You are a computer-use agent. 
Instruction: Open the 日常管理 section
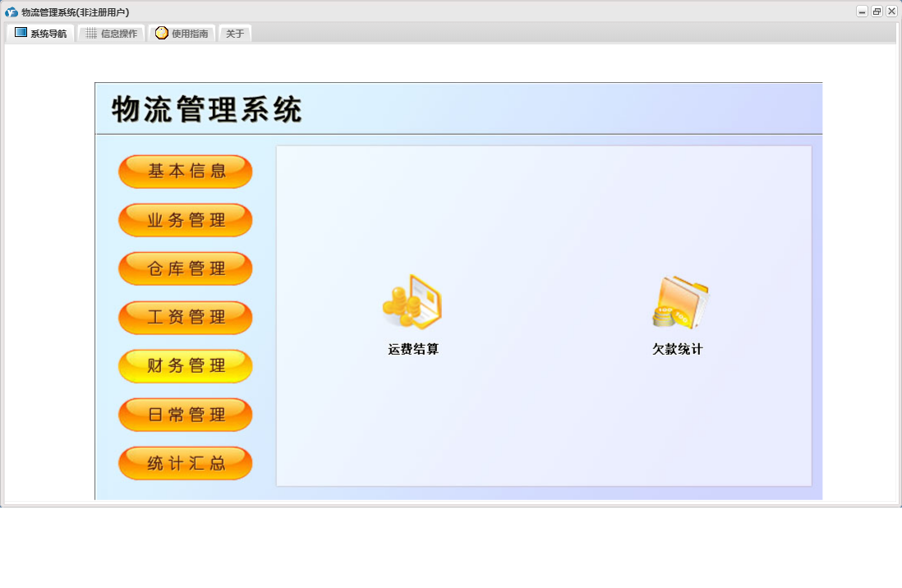(186, 415)
